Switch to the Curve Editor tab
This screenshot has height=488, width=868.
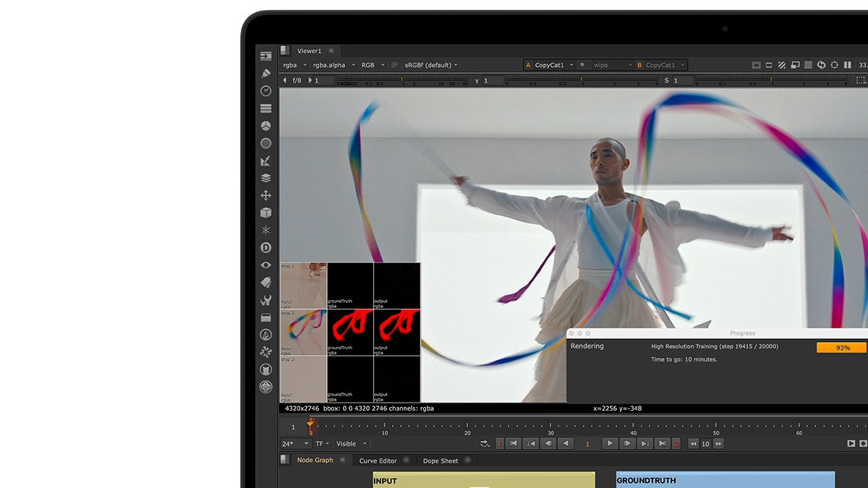point(378,461)
